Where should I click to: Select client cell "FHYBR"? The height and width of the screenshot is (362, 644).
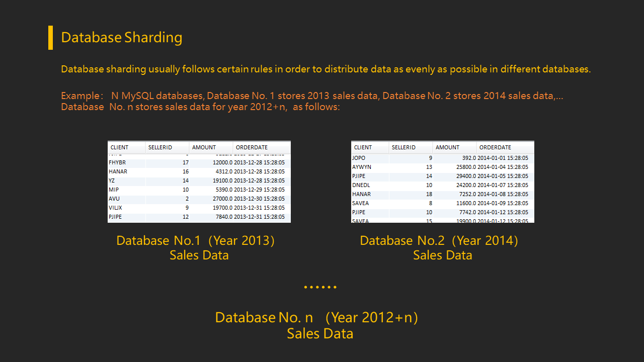pyautogui.click(x=117, y=162)
